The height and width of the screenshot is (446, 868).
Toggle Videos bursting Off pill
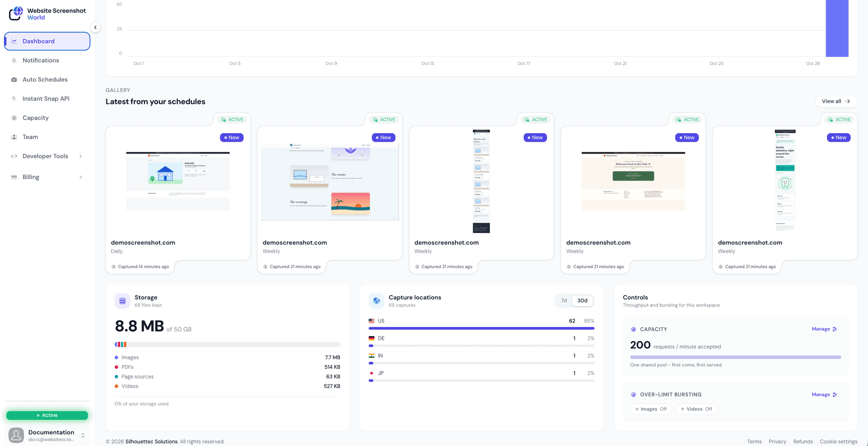tap(696, 409)
